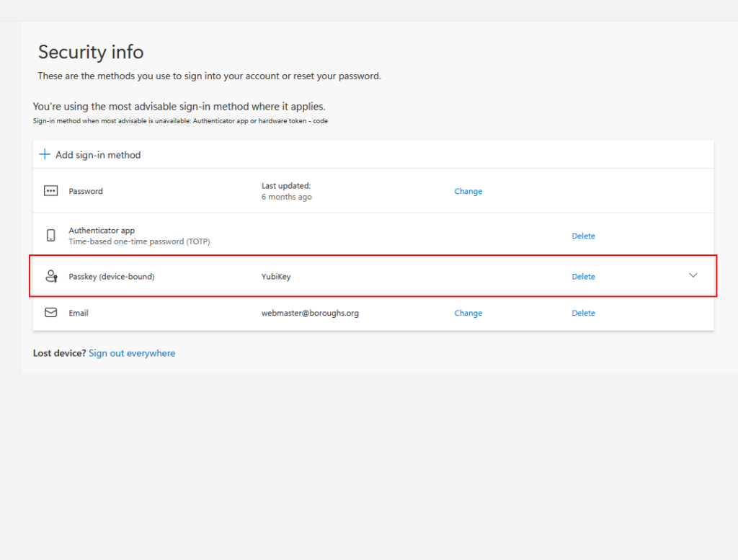Viewport: 738px width, 560px height.
Task: Click the Email envelope icon
Action: [x=50, y=313]
